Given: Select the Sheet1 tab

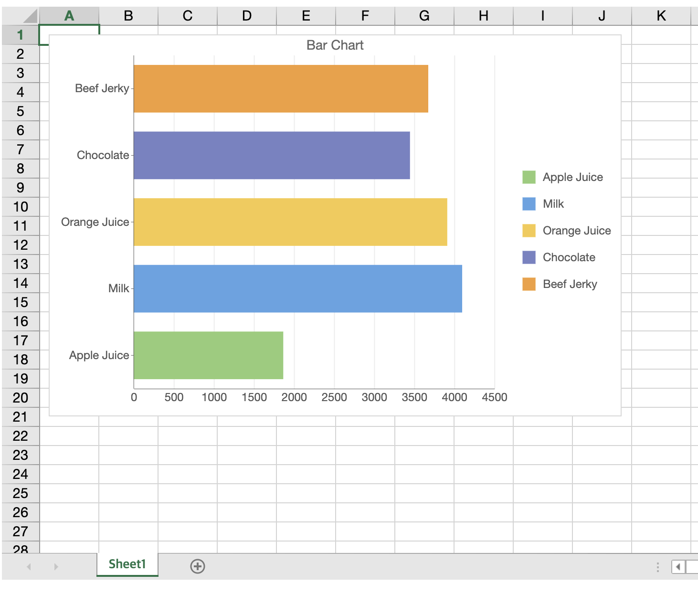Looking at the screenshot, I should click(127, 564).
